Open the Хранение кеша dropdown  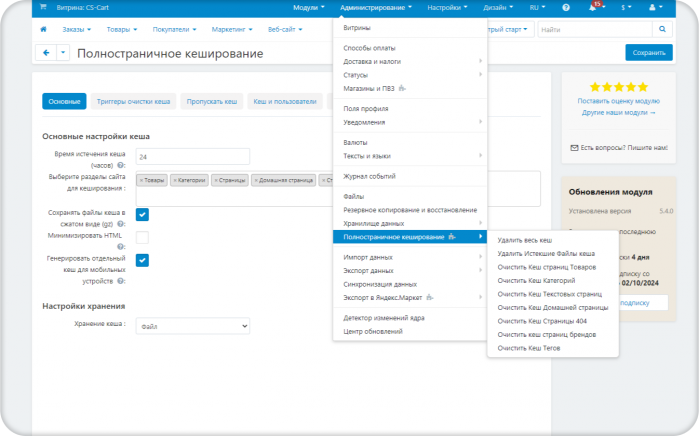tap(193, 326)
